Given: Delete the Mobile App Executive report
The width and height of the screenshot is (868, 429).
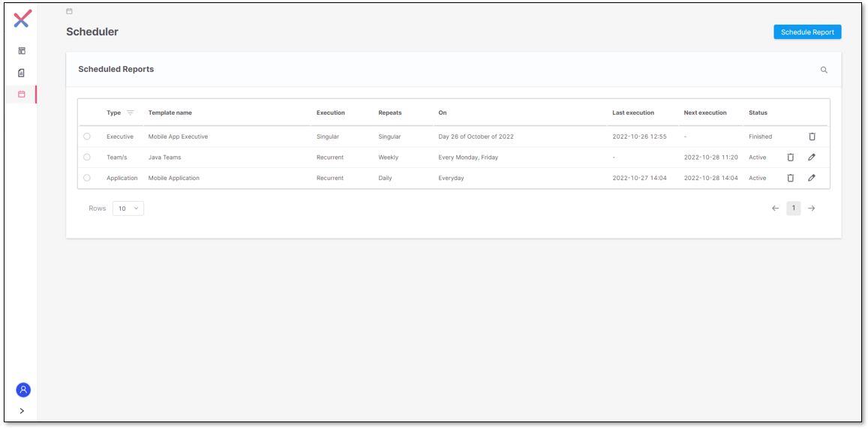Looking at the screenshot, I should [812, 136].
